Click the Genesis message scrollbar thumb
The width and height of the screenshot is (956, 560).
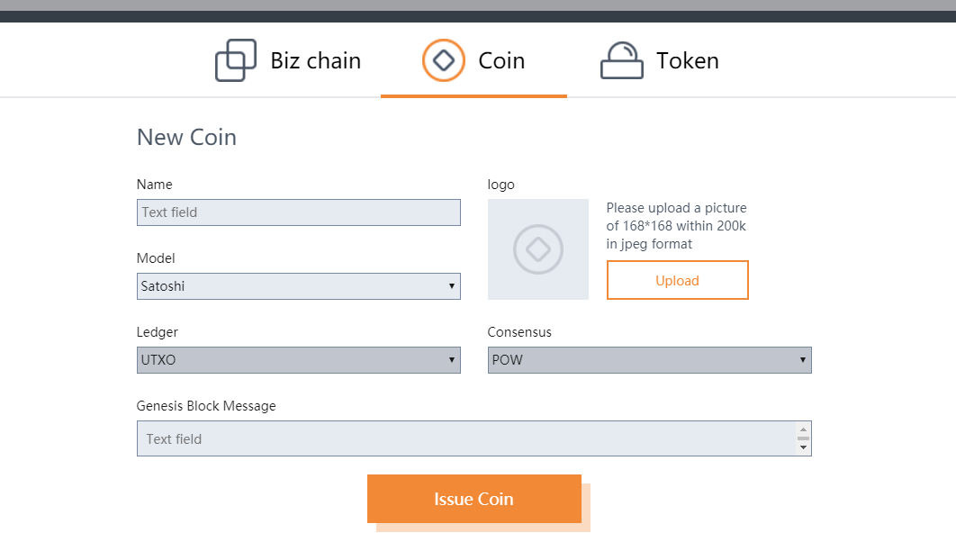[803, 438]
